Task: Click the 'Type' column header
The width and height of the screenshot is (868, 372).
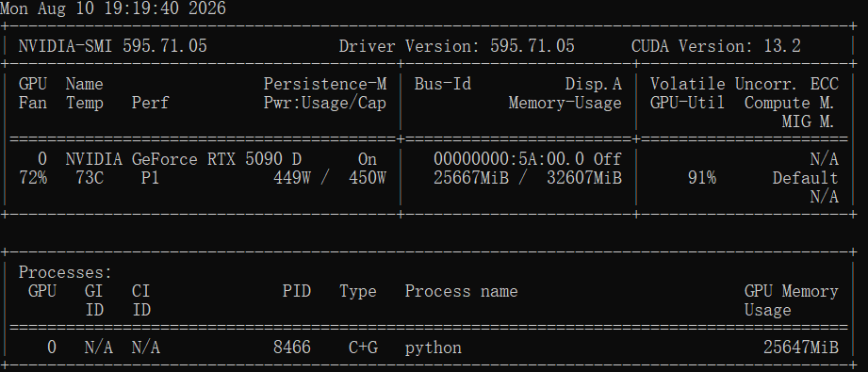Action: click(x=357, y=291)
